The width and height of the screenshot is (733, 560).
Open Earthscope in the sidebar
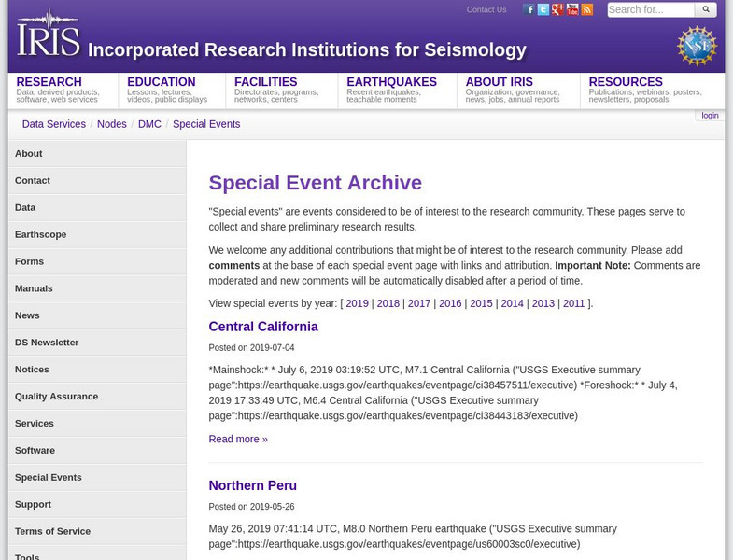point(97,234)
